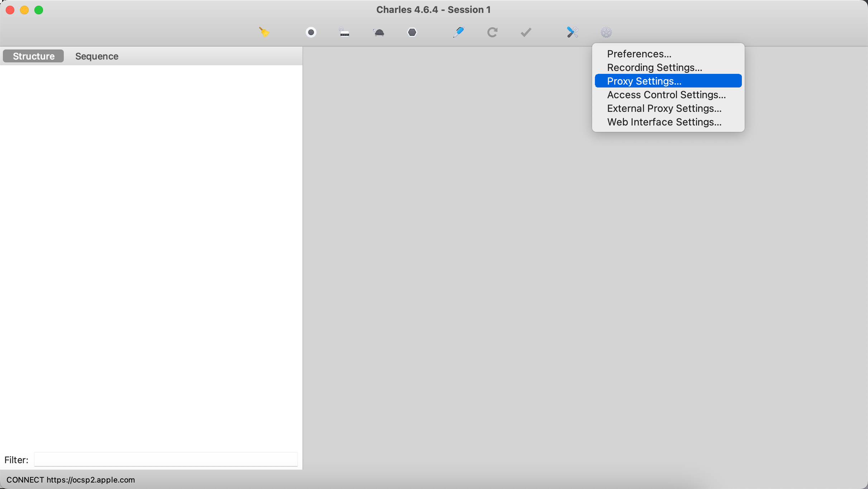This screenshot has height=489, width=868.
Task: Click the broom Clear Session icon
Action: (264, 32)
